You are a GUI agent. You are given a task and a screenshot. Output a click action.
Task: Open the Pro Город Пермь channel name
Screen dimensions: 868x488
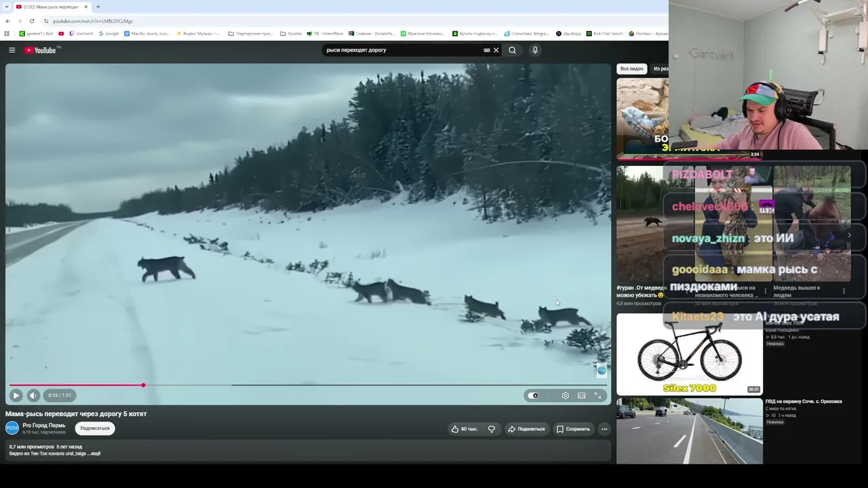click(44, 425)
